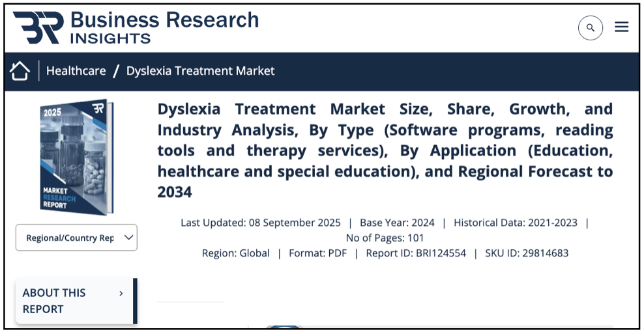
Task: Click the Dyslexia Treatment Market report title
Action: coord(385,150)
